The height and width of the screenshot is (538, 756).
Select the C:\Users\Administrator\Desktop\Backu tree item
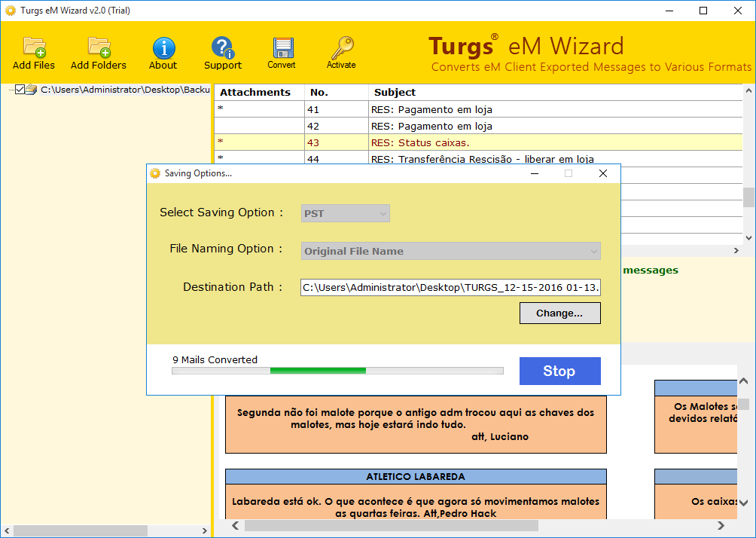[x=125, y=89]
